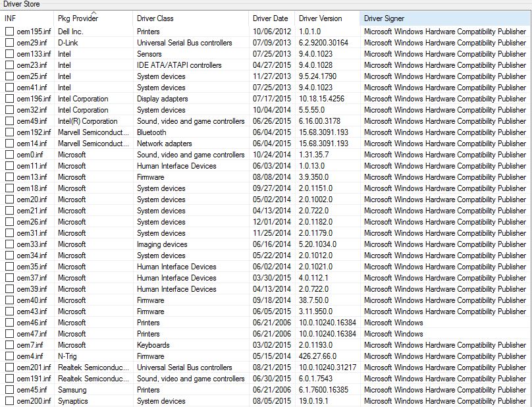Viewport: 532px width, 407px height.
Task: Click the Synaptics provider cell
Action: click(73, 401)
